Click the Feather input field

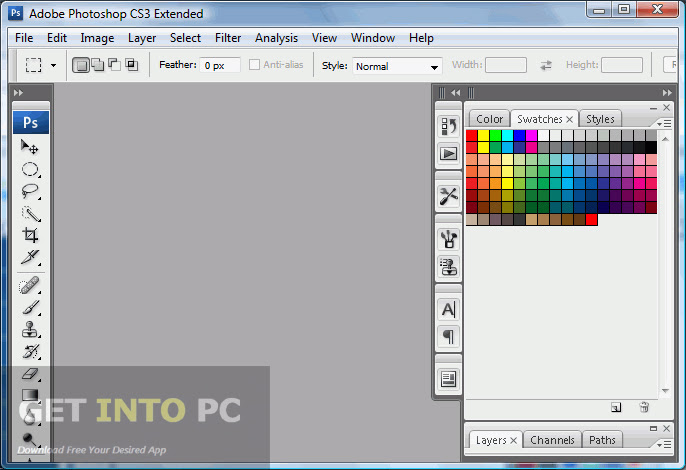(x=220, y=65)
